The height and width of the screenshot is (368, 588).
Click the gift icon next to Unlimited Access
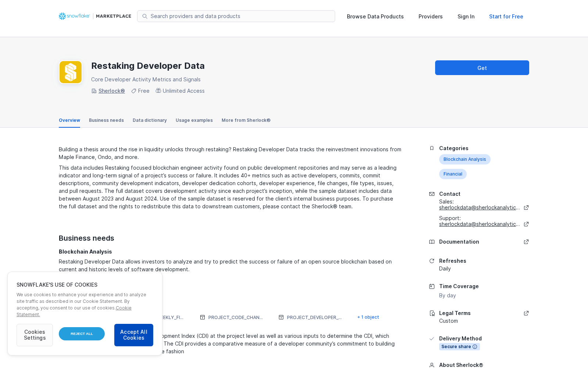pos(158,91)
